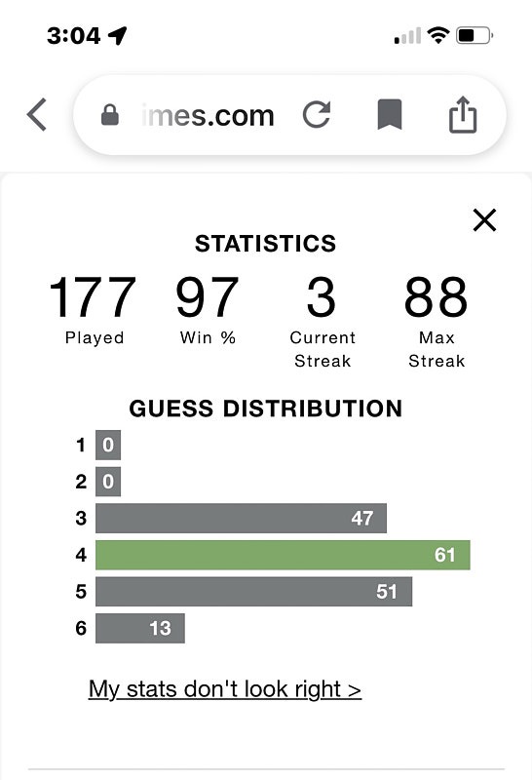Tap the 97 Win % statistic
This screenshot has height=780, width=532.
coord(208,310)
